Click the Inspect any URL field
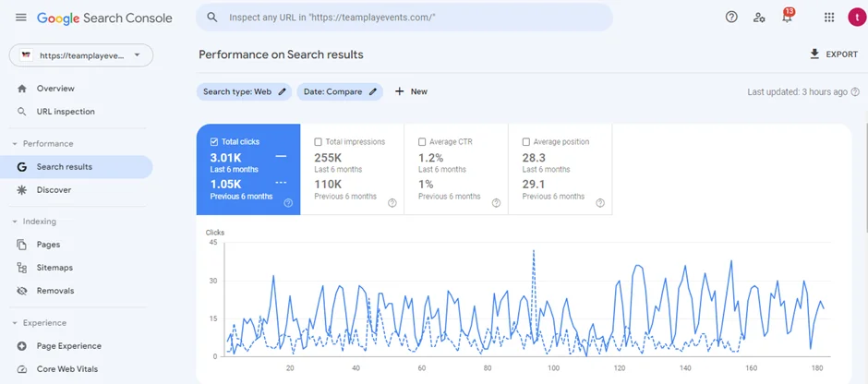Screen dimensions: 868x384 (404, 18)
